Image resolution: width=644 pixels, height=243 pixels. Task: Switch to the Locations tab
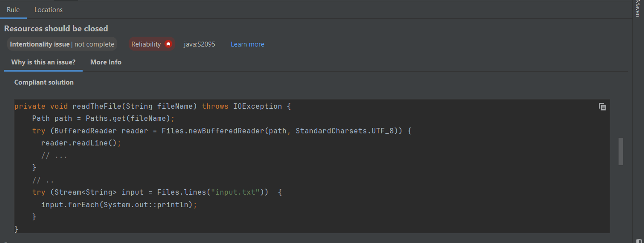[x=49, y=9]
